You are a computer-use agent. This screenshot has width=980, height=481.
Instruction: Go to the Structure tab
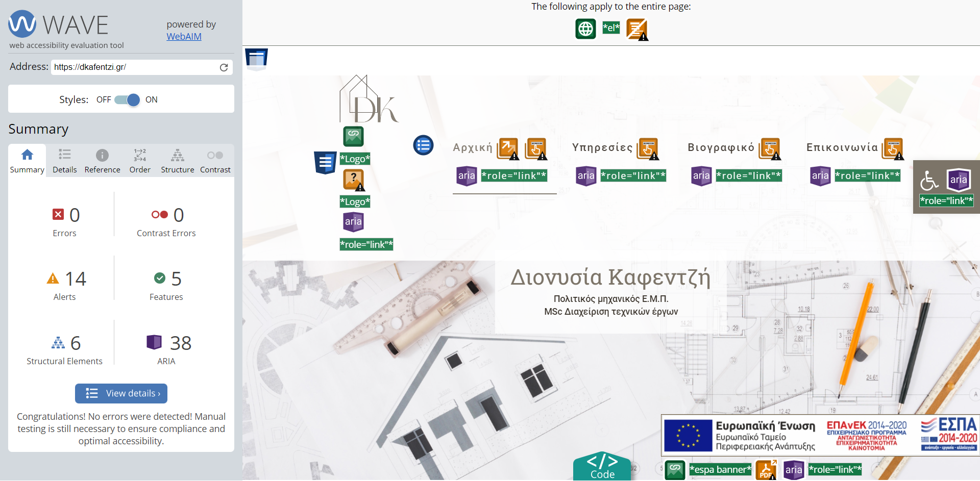coord(178,161)
